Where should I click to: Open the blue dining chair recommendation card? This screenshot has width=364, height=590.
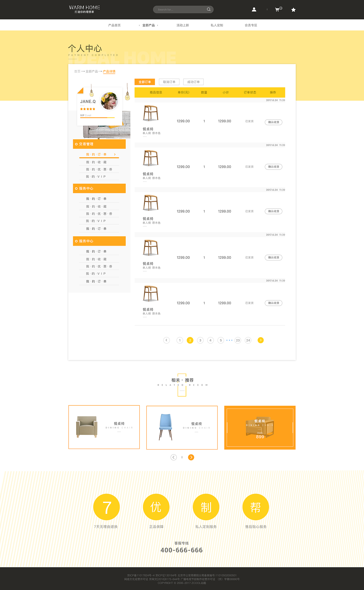182,427
